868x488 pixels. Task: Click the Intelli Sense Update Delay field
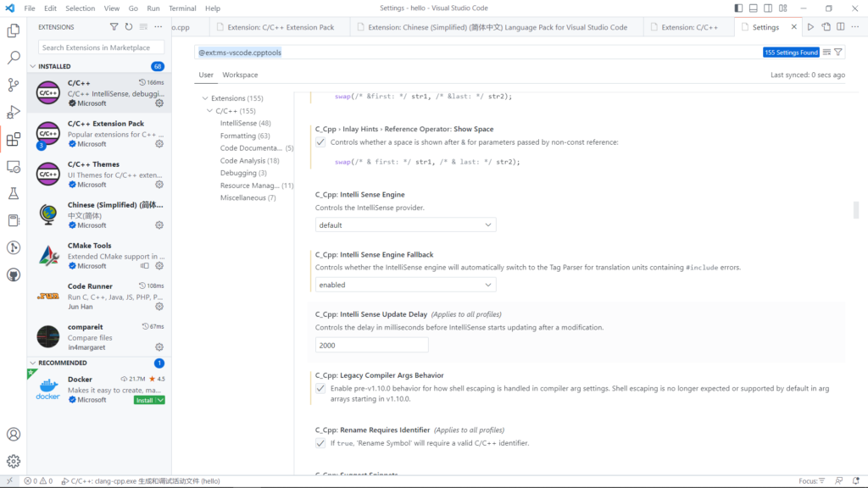tap(371, 345)
